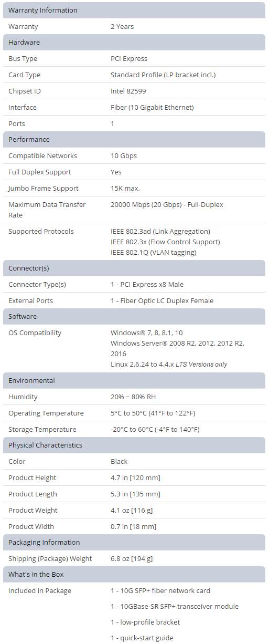Click the Software section header
269x644 pixels.
[134, 316]
